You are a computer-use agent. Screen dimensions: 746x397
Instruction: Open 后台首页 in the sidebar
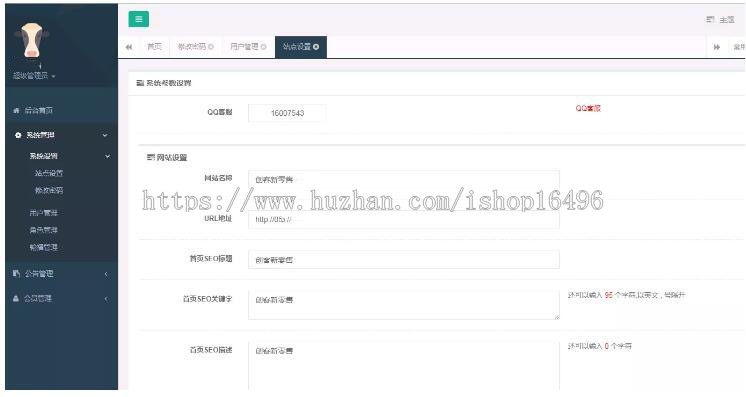point(39,110)
